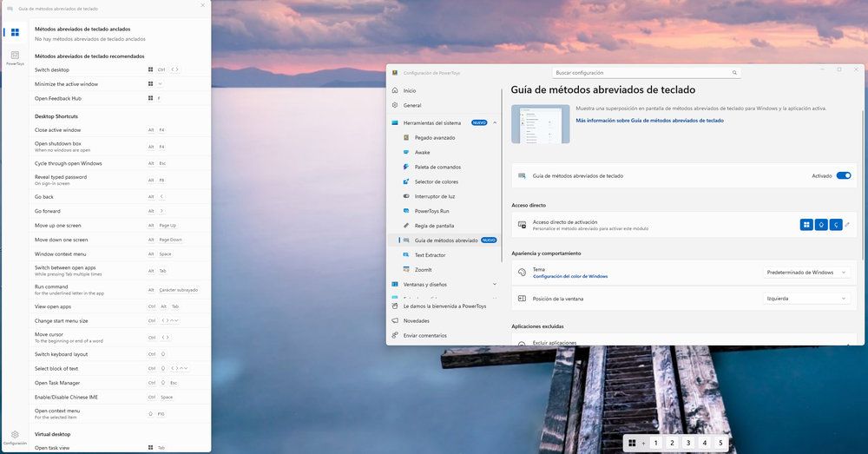Open Awake settings page
The image size is (868, 454).
(x=444, y=152)
